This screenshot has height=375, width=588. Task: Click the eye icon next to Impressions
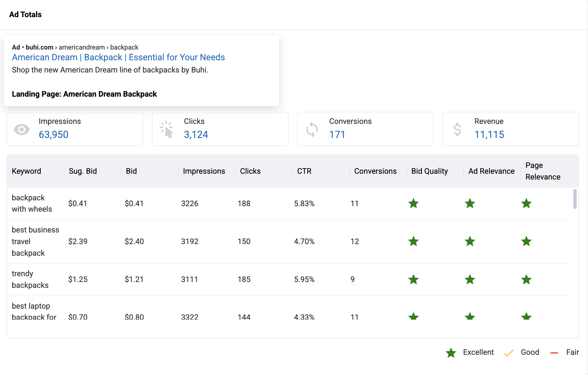pos(21,129)
